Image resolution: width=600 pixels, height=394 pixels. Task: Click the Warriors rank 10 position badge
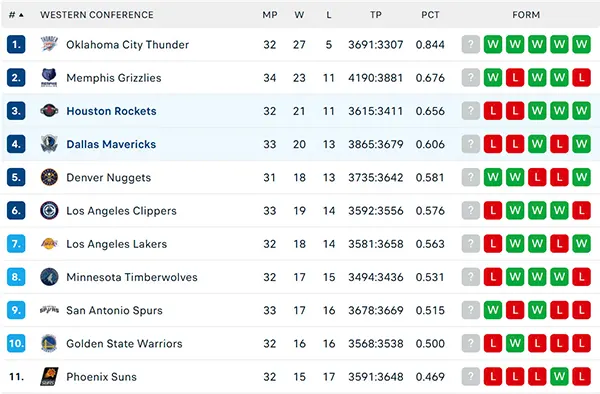coord(16,344)
